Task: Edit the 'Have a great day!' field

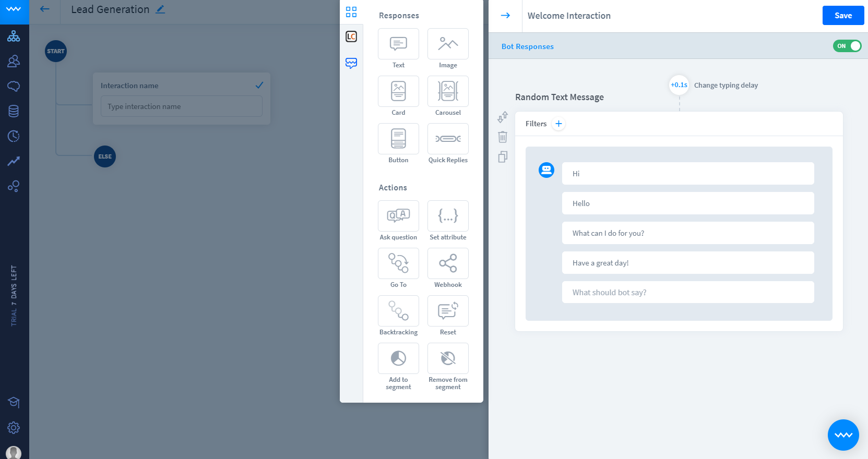Action: coord(688,263)
